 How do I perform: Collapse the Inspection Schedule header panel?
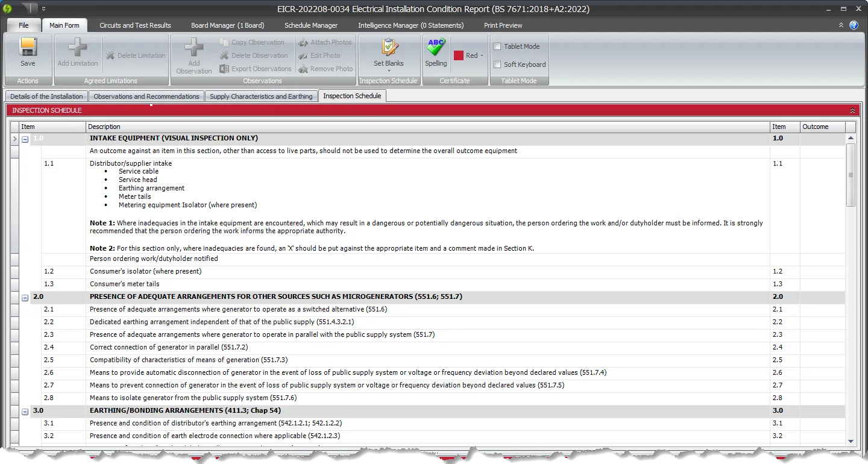[852, 110]
